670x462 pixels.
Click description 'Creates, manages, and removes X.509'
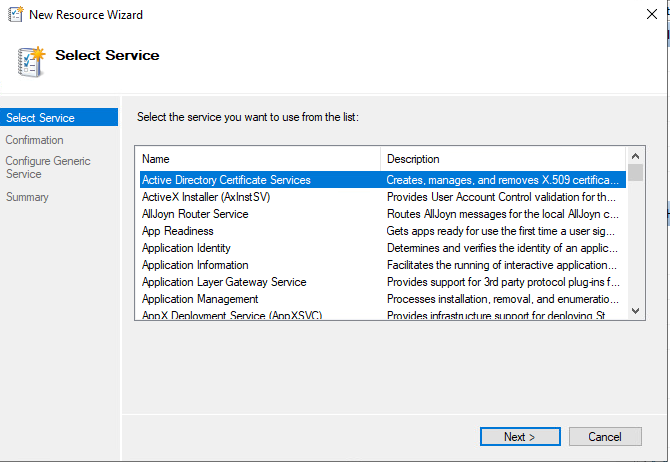[502, 180]
